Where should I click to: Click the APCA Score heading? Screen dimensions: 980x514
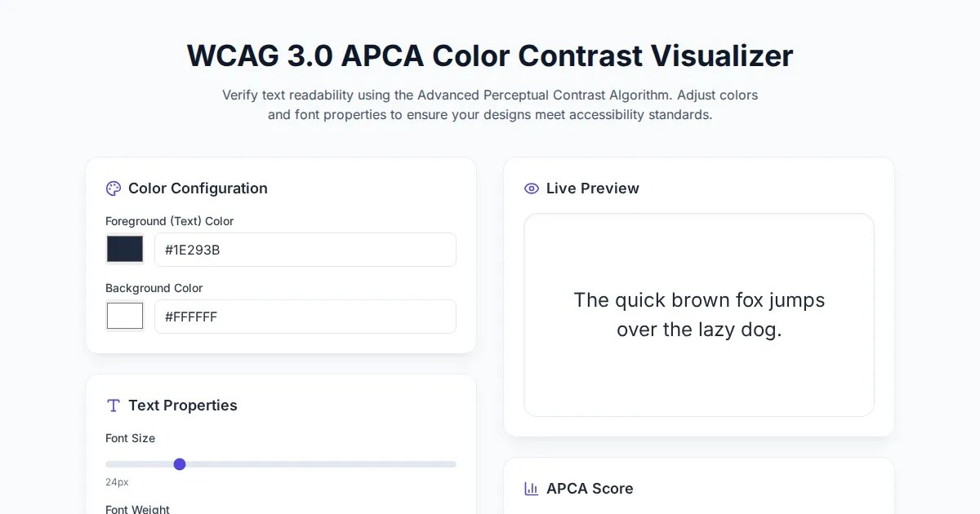590,489
